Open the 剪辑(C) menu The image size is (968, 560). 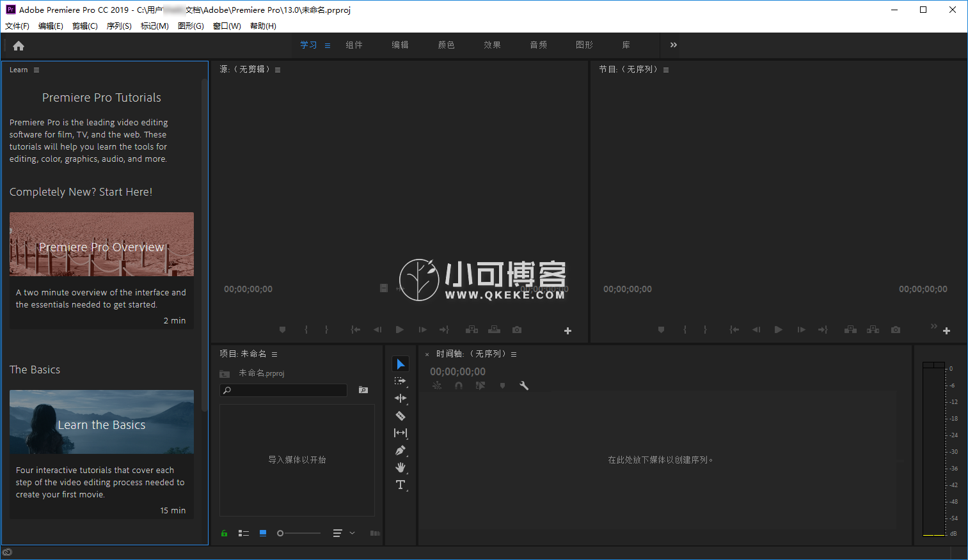[85, 26]
